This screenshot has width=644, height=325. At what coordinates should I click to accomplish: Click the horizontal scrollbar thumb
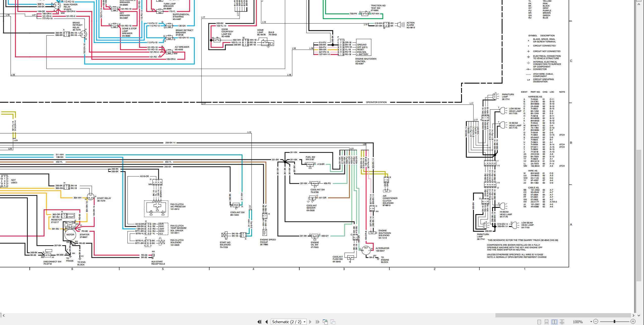(x=563, y=315)
